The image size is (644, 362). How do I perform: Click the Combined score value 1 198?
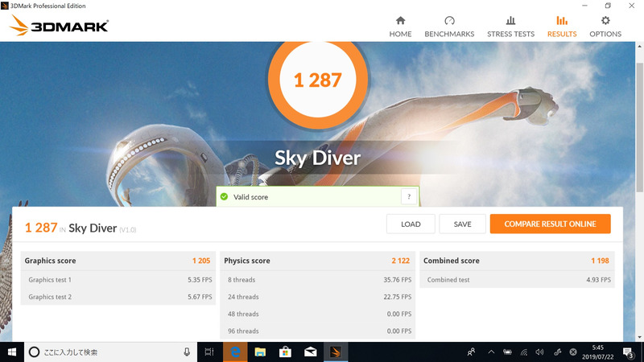[600, 261]
